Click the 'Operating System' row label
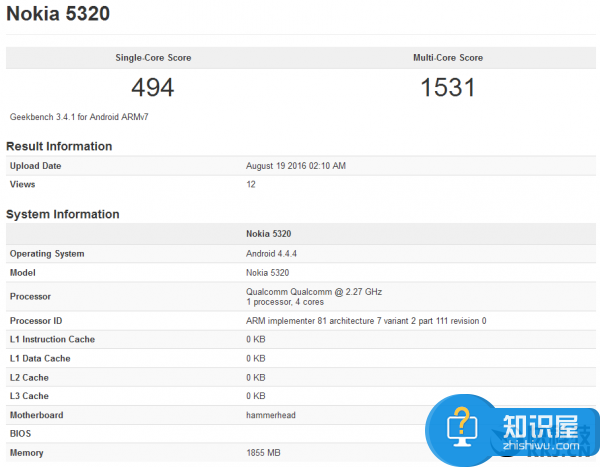This screenshot has width=600, height=467. click(x=47, y=254)
